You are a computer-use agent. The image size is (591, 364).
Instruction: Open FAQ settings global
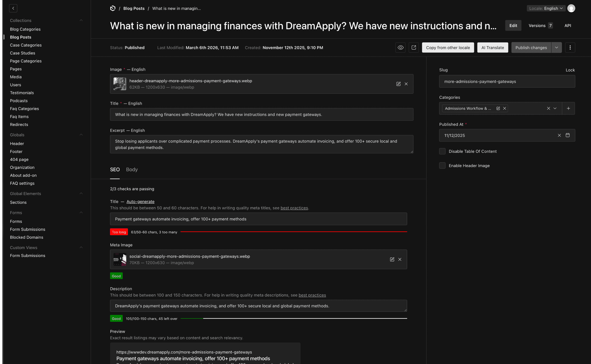(22, 183)
